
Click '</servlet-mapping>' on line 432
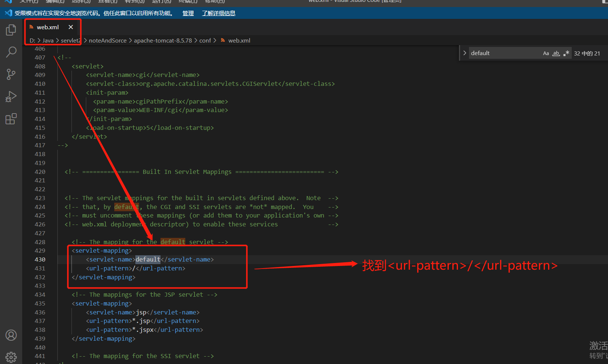[104, 277]
